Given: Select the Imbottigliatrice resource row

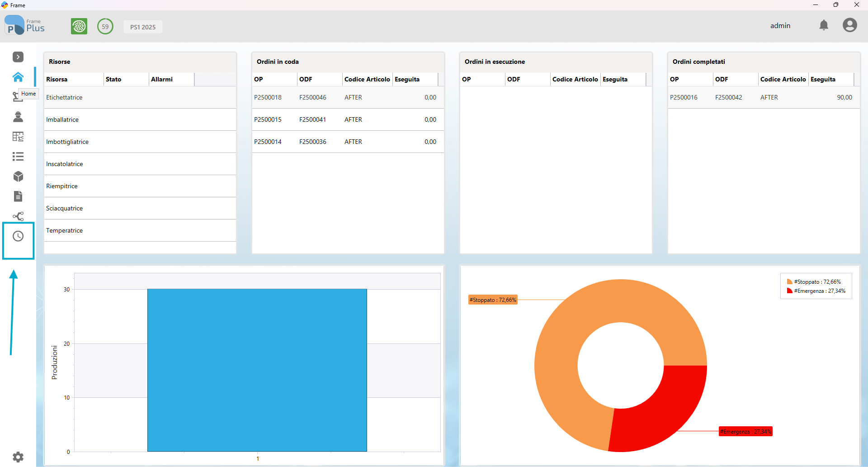Looking at the screenshot, I should coord(140,142).
